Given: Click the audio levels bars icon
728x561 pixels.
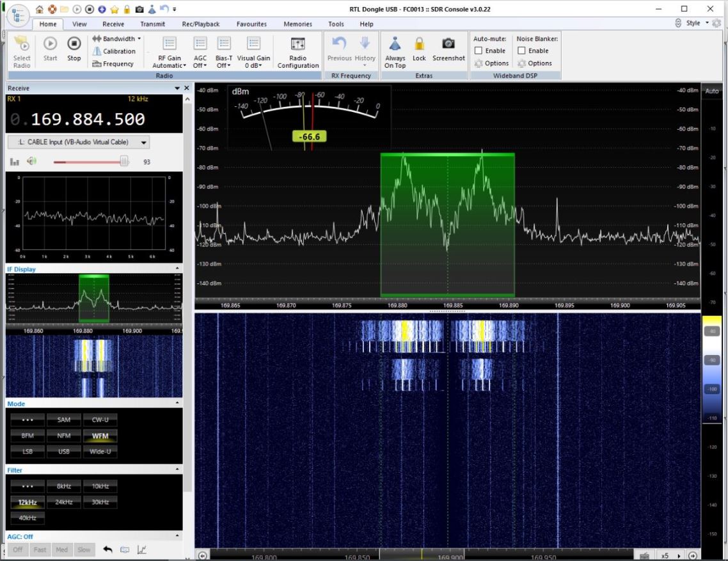Looking at the screenshot, I should tap(15, 162).
